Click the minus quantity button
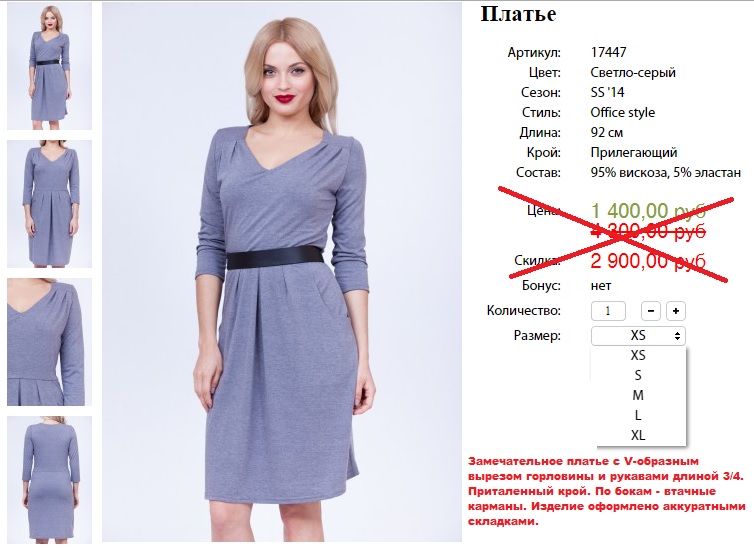Image resolution: width=754 pixels, height=548 pixels. point(651,311)
